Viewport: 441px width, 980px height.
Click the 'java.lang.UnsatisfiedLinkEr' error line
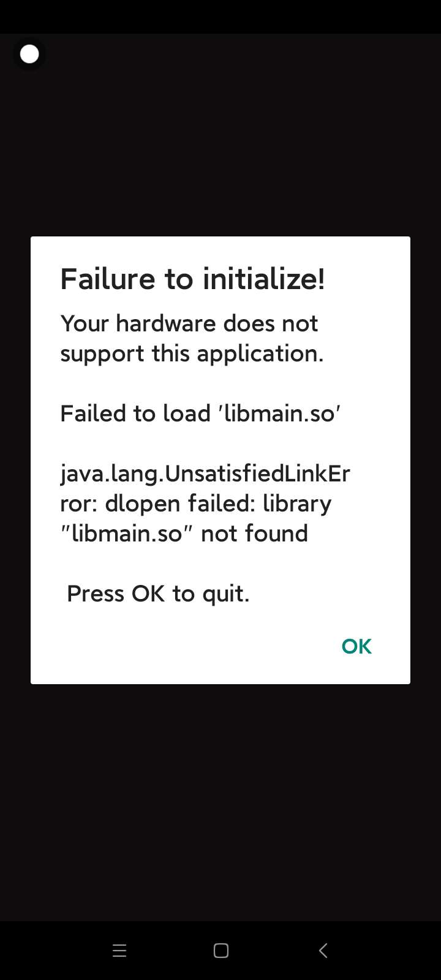tap(205, 474)
